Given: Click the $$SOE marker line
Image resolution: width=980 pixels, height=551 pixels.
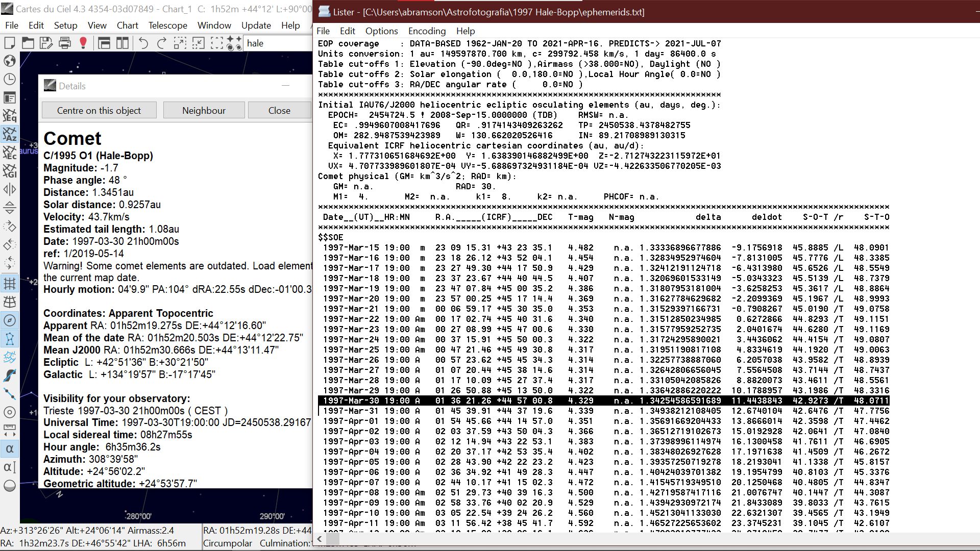Looking at the screenshot, I should click(x=331, y=237).
